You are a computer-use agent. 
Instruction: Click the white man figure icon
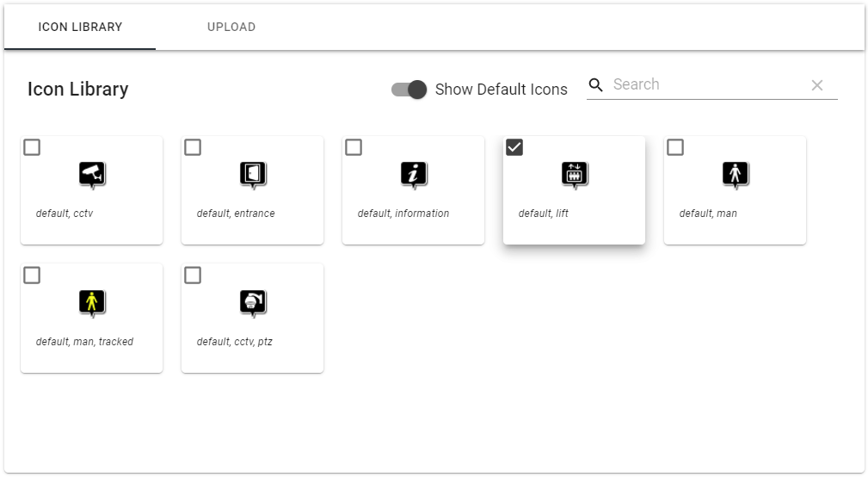tap(736, 175)
